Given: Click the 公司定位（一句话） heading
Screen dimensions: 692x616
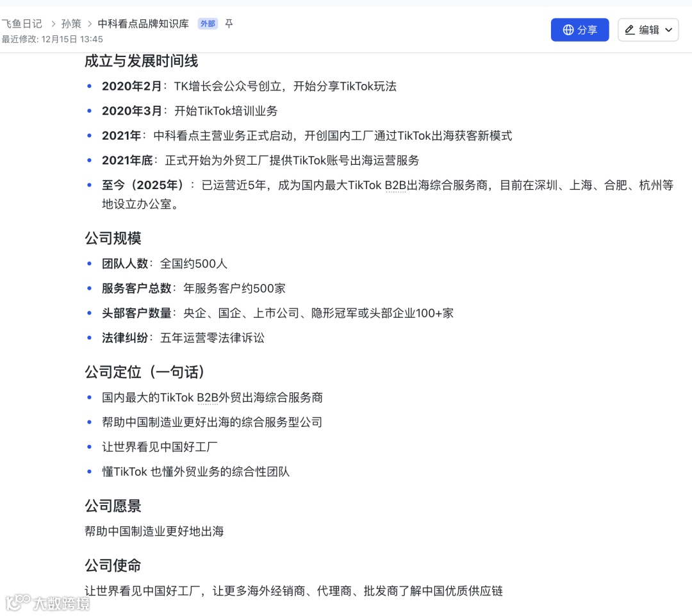Looking at the screenshot, I should click(x=144, y=372).
